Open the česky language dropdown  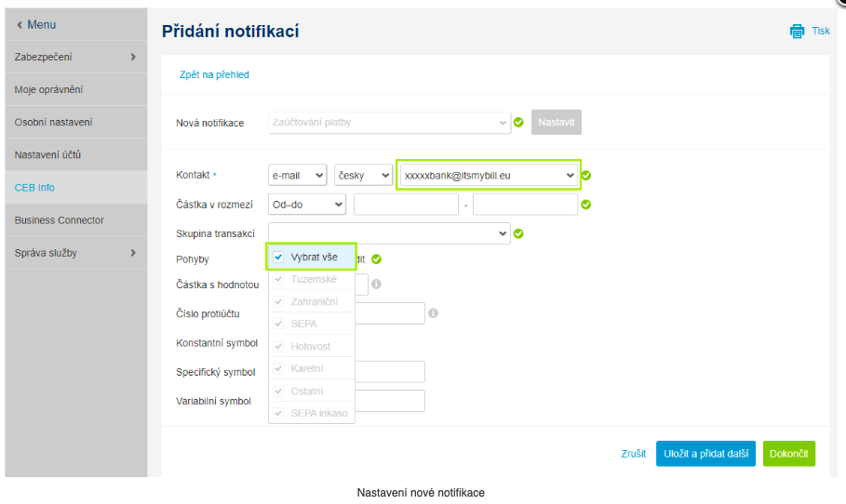pyautogui.click(x=363, y=175)
